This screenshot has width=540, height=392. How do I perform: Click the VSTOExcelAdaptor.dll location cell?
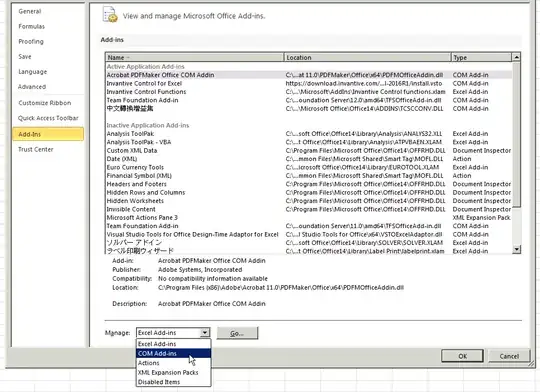coord(364,235)
